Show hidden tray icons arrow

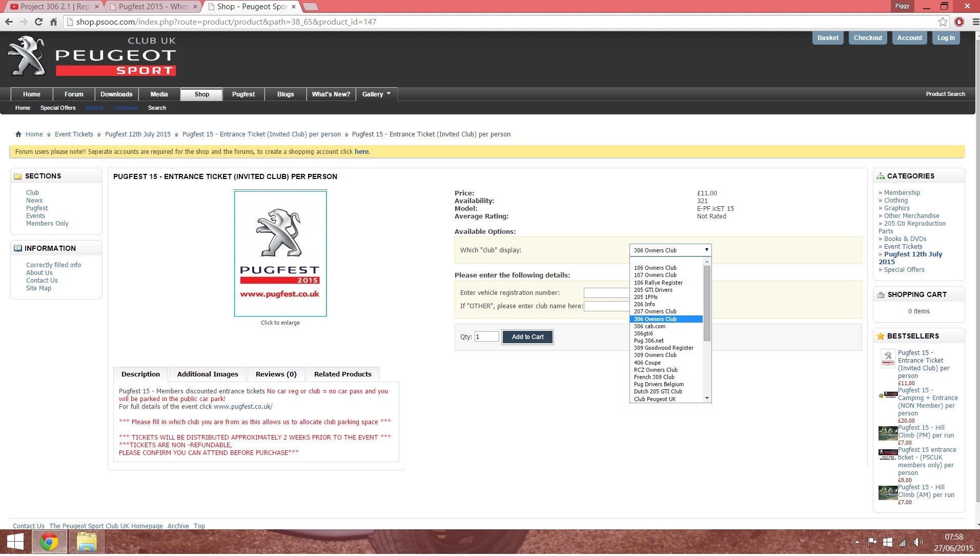(857, 542)
